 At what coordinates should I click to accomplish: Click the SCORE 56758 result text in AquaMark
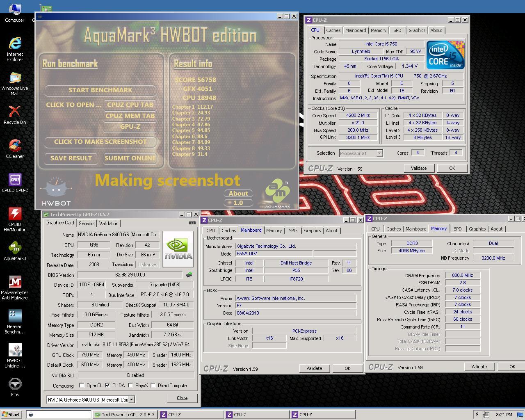(x=196, y=80)
